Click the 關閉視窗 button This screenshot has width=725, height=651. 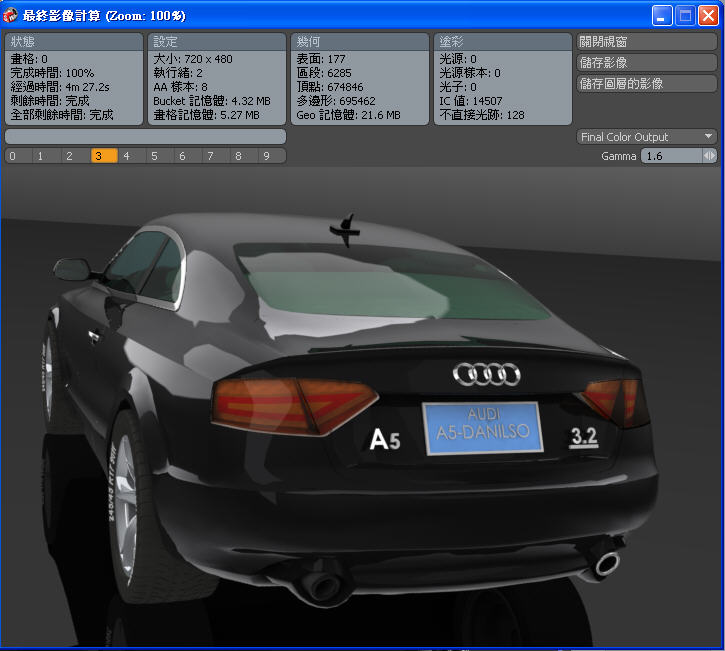[x=646, y=42]
